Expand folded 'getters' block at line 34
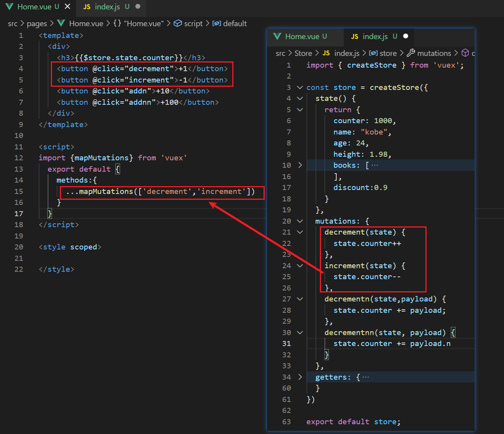 click(x=300, y=377)
